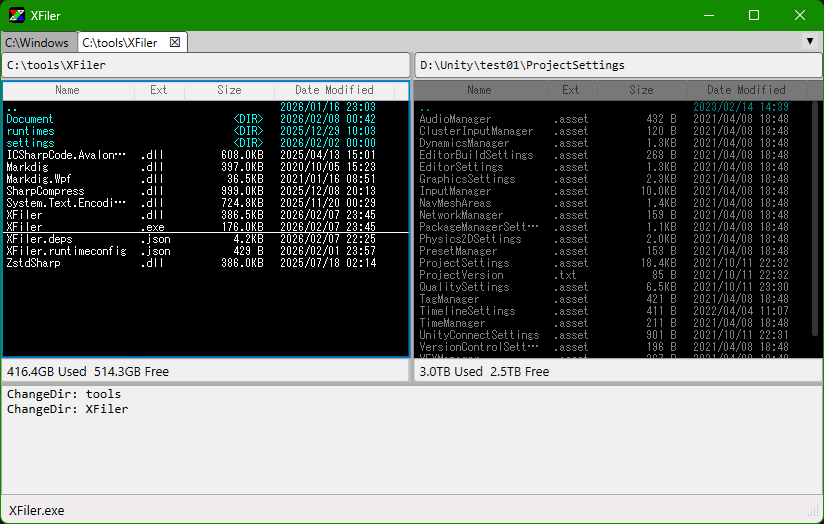Sort left pane by Size column
This screenshot has height=524, width=824.
(x=229, y=90)
